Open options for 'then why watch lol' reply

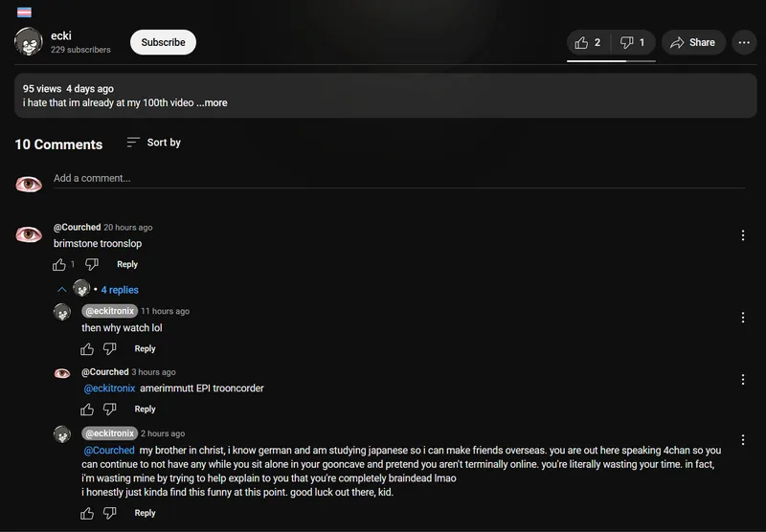[743, 318]
